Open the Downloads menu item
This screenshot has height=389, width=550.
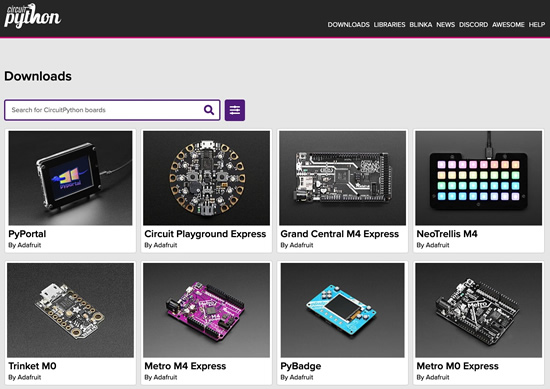(x=348, y=25)
